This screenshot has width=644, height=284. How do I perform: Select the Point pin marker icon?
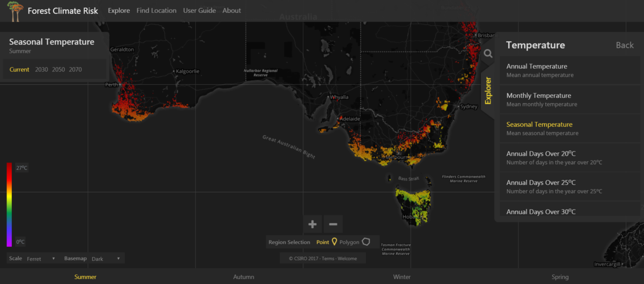(x=334, y=242)
